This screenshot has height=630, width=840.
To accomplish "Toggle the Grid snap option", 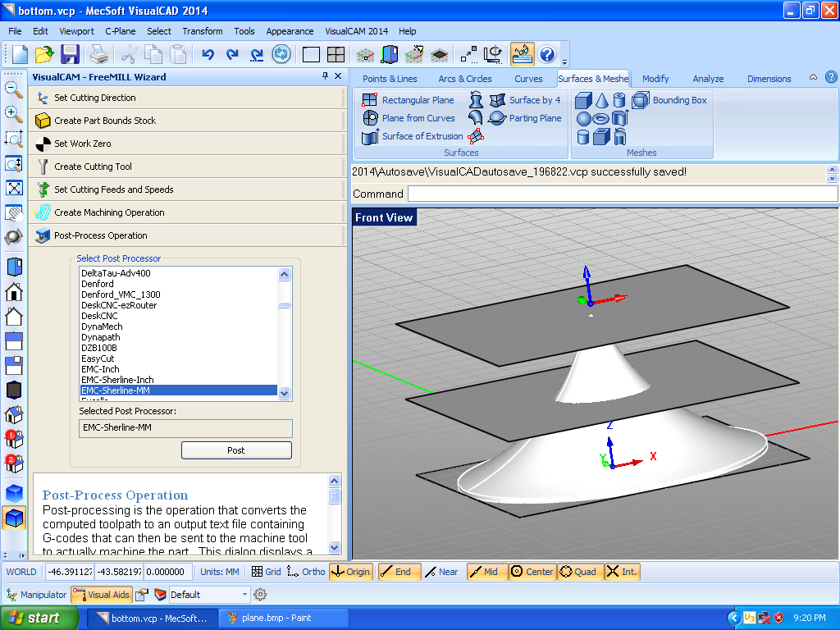I will click(x=267, y=572).
